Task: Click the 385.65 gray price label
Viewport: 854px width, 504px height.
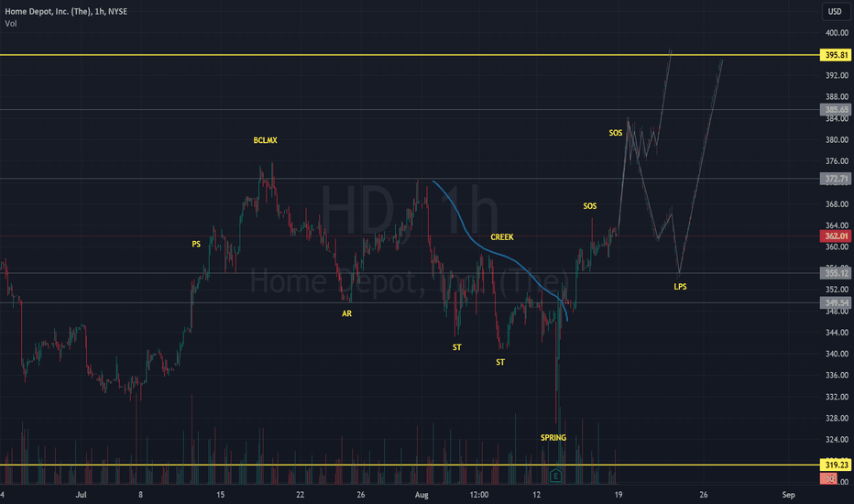Action: point(836,110)
